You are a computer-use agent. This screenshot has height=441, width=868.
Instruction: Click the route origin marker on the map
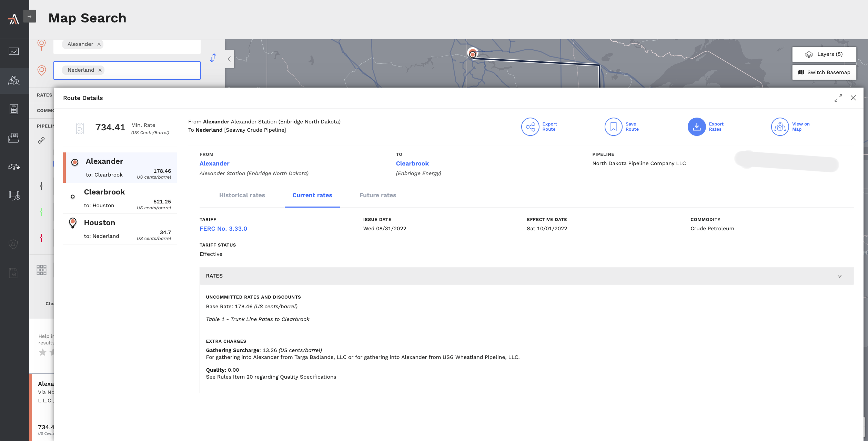[x=473, y=54]
